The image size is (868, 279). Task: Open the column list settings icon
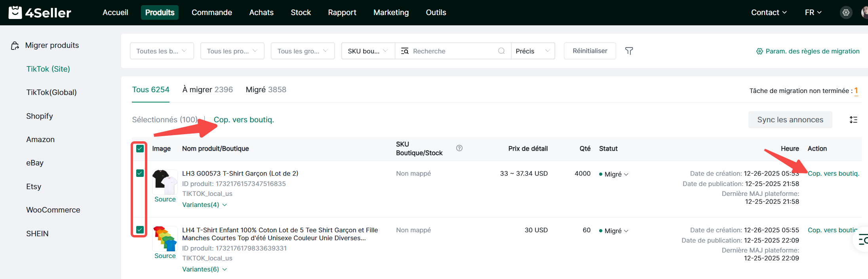pos(853,120)
